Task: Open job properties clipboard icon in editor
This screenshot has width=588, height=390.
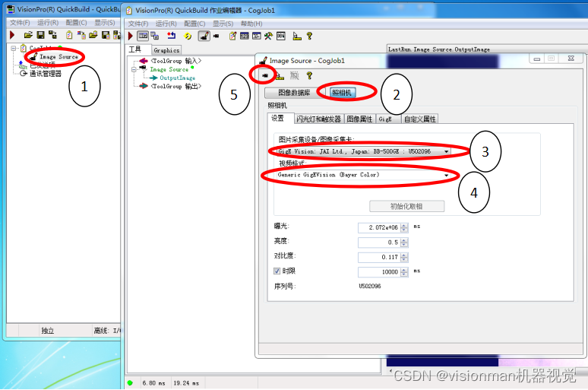Action: click(233, 36)
